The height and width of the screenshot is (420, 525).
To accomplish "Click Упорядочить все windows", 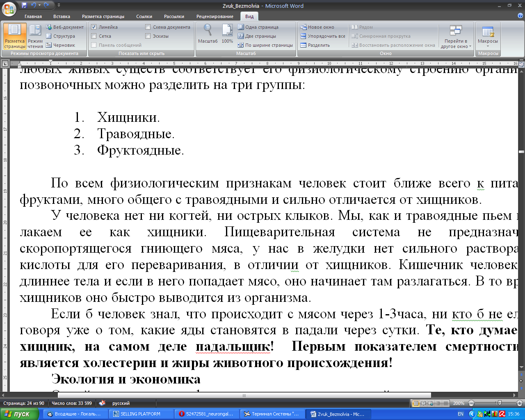I will 323,36.
